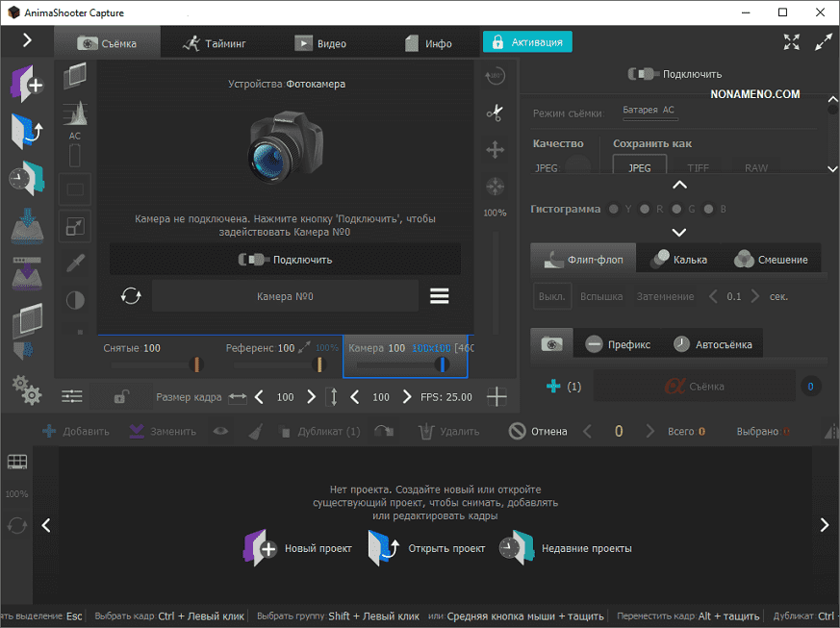Click the histogram icon in capture panel
The width and height of the screenshot is (840, 628).
click(75, 113)
